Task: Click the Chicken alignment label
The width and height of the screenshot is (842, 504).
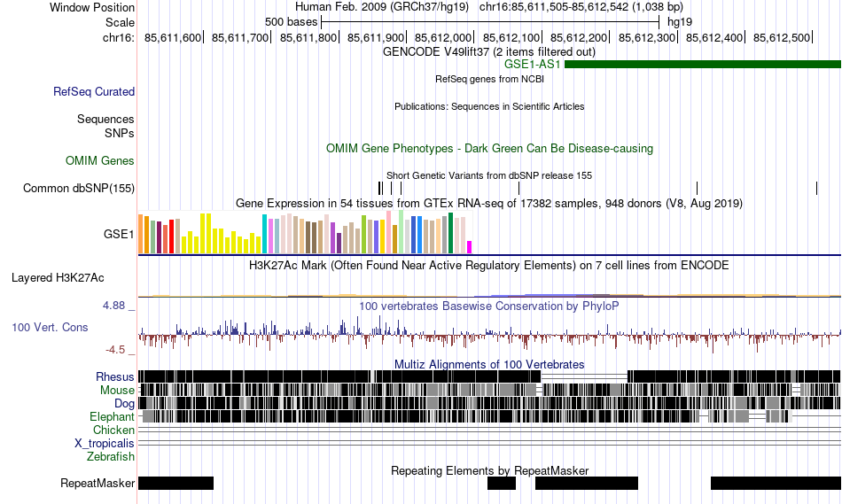Action: 113,430
